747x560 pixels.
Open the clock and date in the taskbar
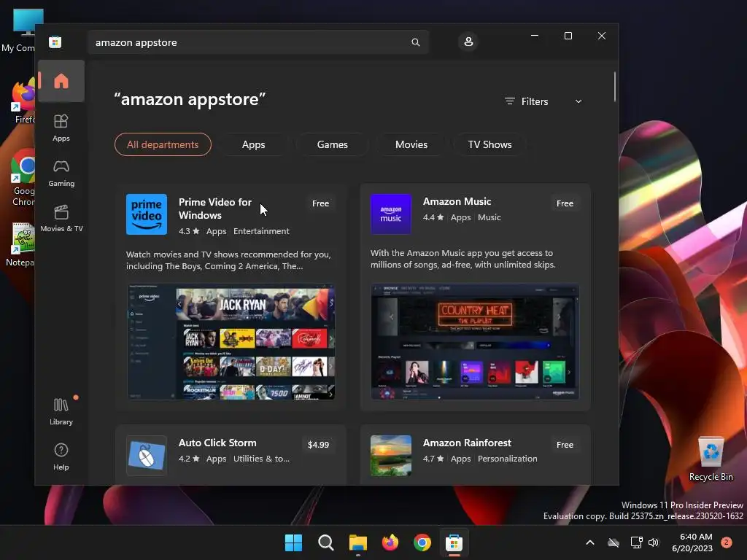pyautogui.click(x=692, y=542)
